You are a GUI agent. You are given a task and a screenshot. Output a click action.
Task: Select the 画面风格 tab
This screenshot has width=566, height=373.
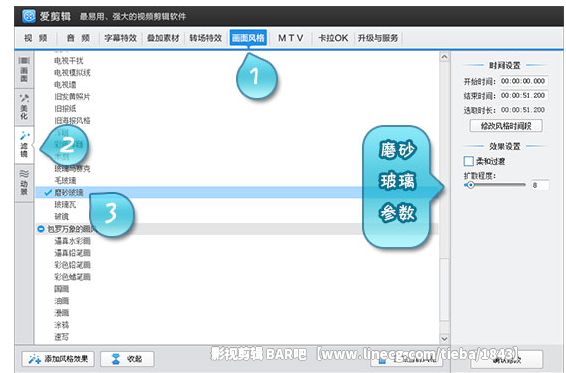tap(248, 38)
